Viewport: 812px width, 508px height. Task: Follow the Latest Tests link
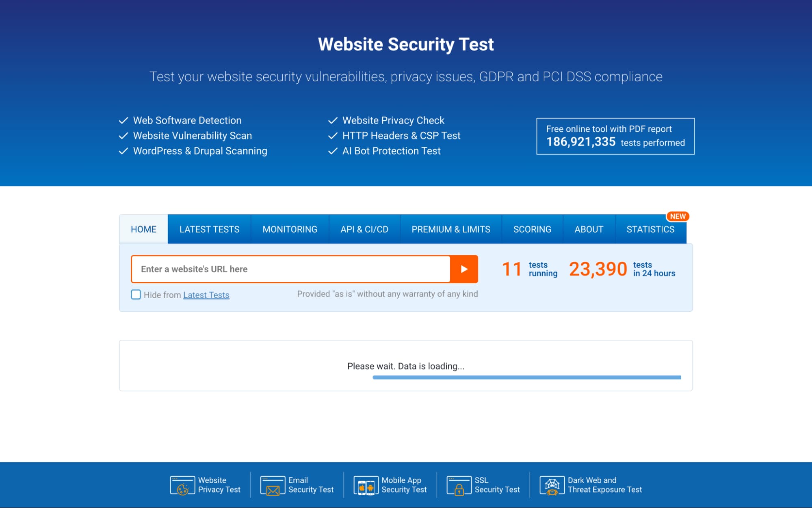[206, 295]
